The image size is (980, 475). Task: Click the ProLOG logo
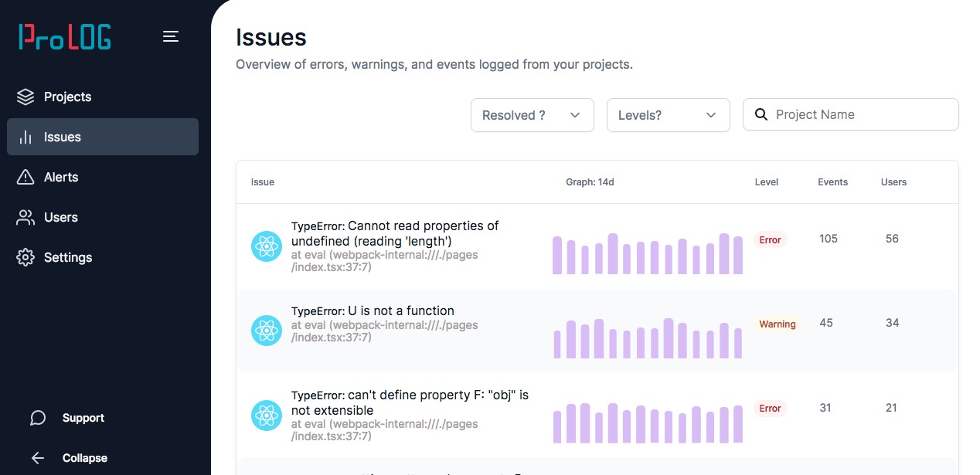pyautogui.click(x=65, y=36)
